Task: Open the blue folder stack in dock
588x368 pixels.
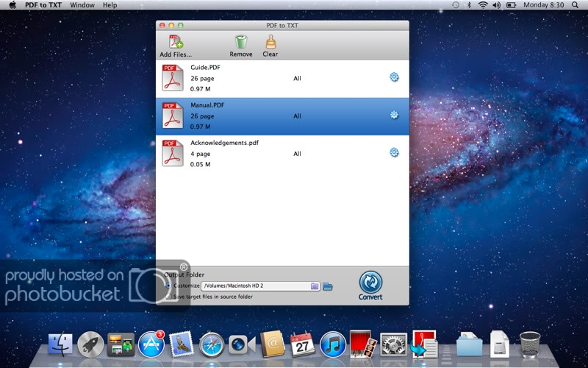Action: coord(470,344)
